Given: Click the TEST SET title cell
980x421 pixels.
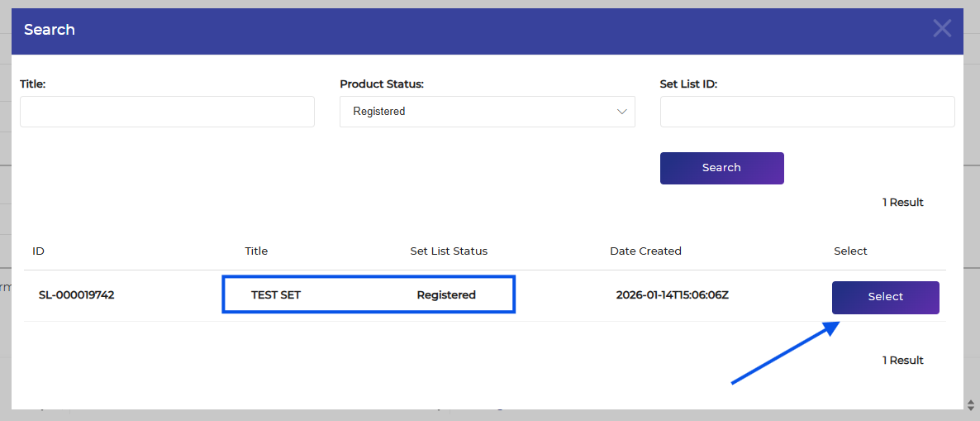Looking at the screenshot, I should 276,294.
